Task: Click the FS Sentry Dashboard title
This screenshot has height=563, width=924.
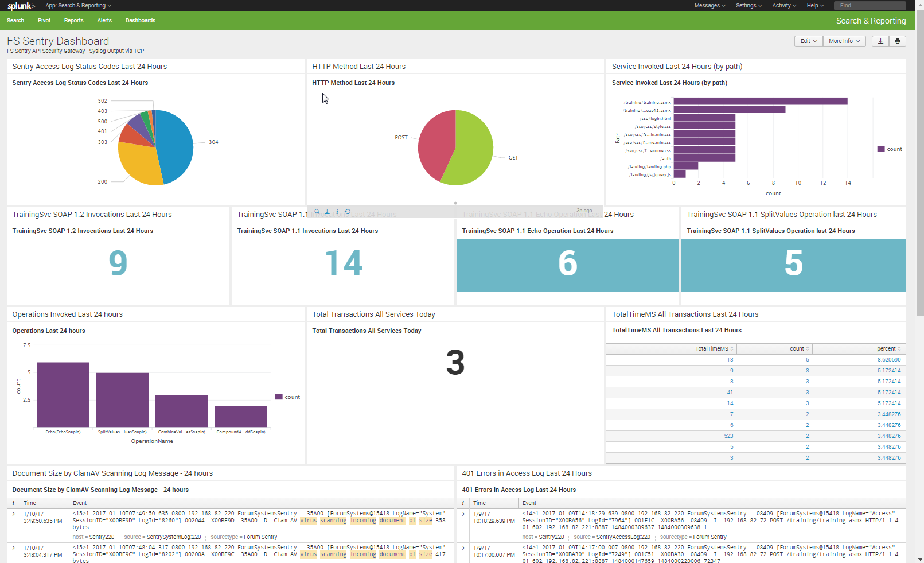Action: (58, 41)
